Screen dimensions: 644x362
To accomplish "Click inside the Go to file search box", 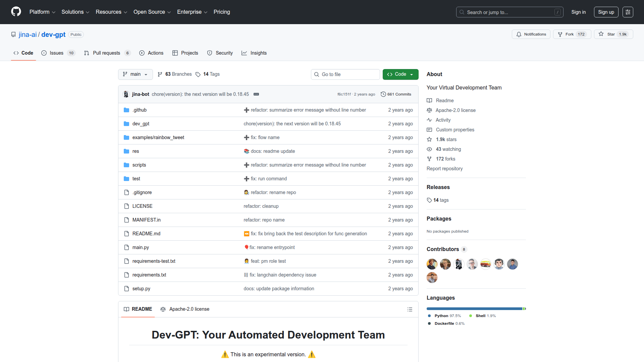I will point(345,74).
